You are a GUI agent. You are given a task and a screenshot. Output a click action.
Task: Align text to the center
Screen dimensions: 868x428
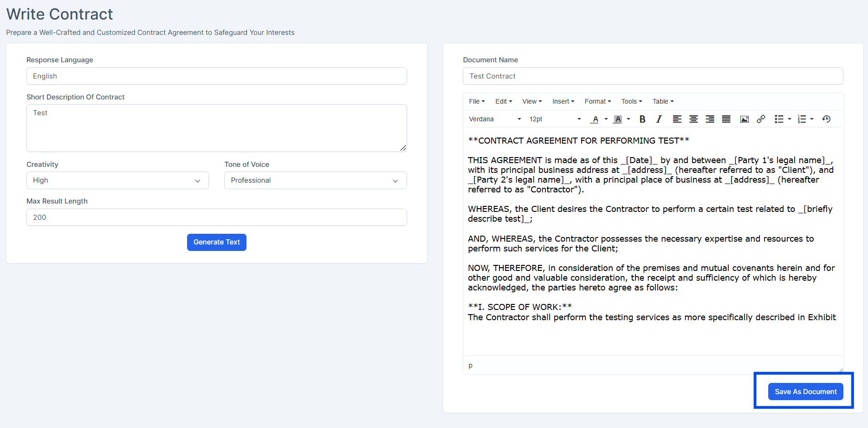point(693,119)
